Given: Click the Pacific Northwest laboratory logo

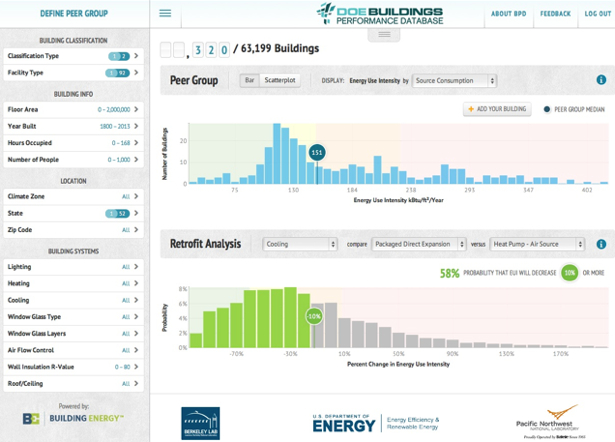Looking at the screenshot, I should (x=547, y=422).
